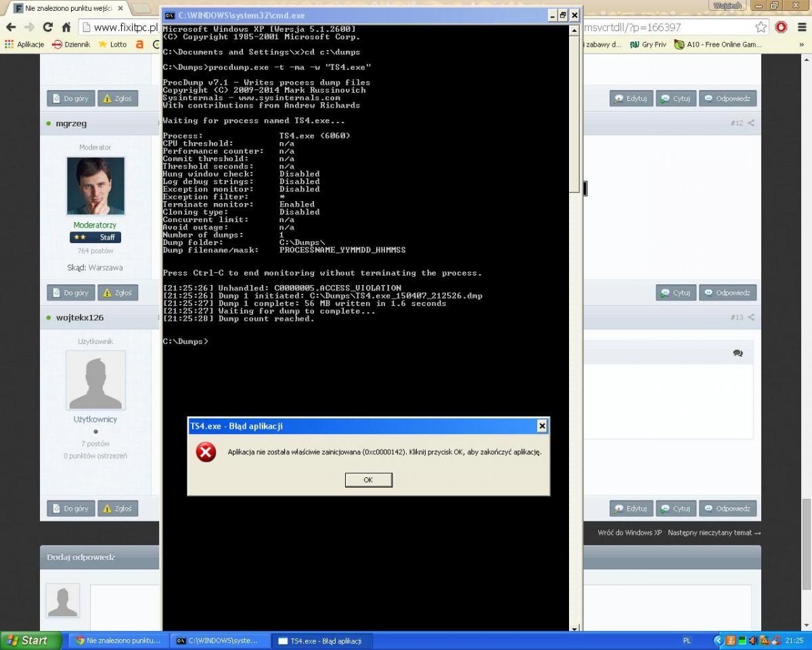
Task: Click 'Do góry' button in wojtekx126's post
Action: (70, 508)
